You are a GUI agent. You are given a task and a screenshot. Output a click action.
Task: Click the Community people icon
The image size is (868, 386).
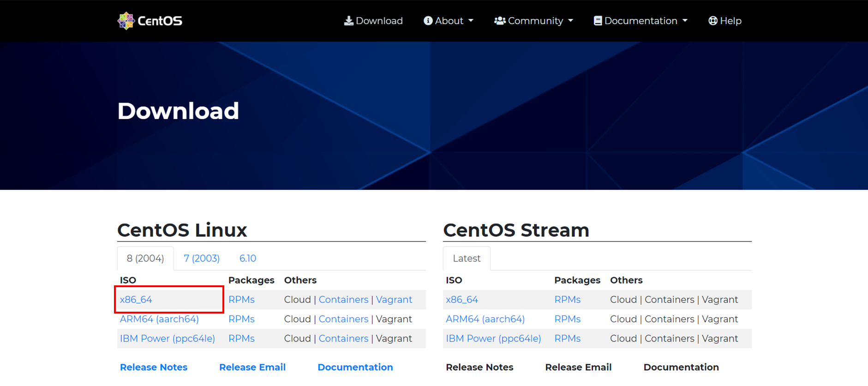point(500,21)
